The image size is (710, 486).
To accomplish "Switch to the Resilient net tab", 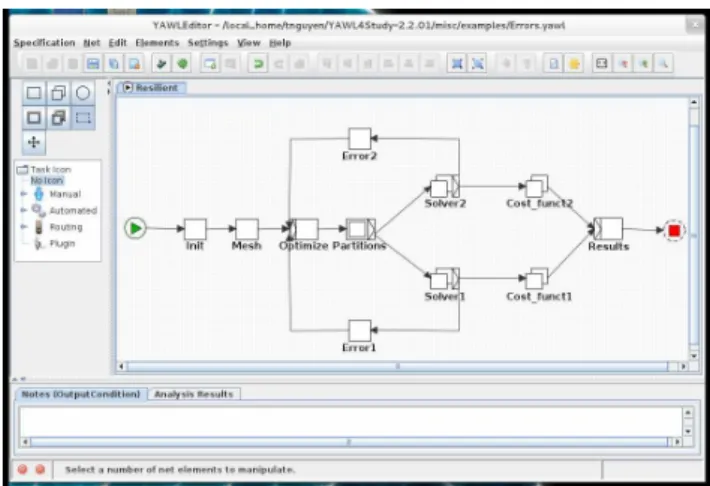I will [x=151, y=88].
